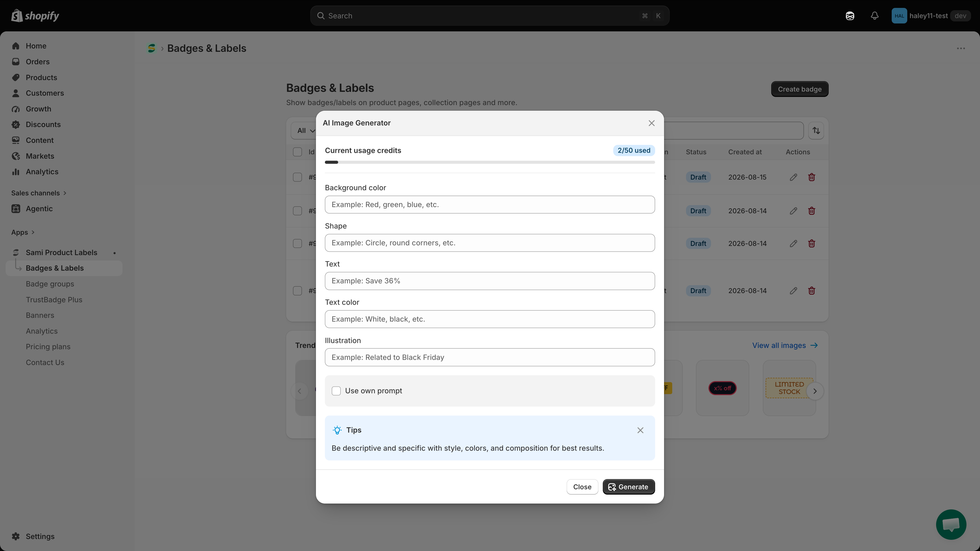Click the Content sidebar icon

(16, 140)
